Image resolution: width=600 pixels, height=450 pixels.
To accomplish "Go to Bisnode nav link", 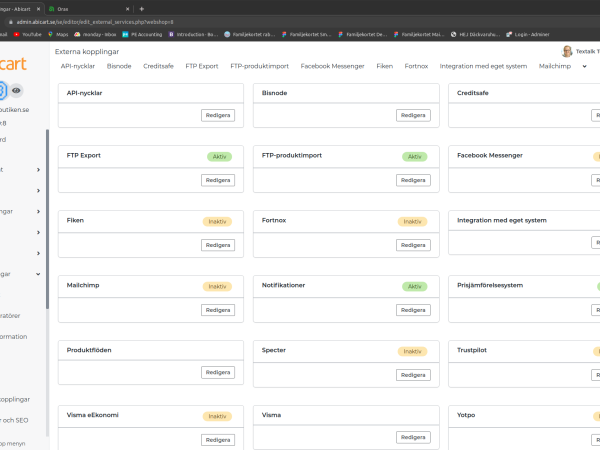I will (x=119, y=66).
